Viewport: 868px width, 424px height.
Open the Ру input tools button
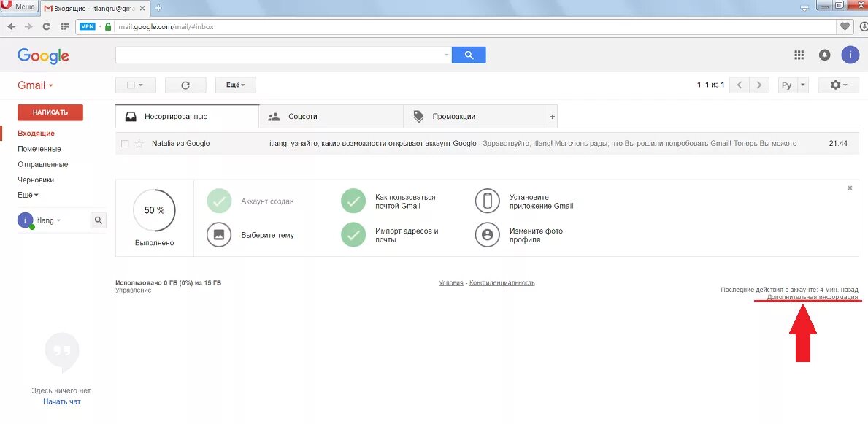click(x=787, y=85)
